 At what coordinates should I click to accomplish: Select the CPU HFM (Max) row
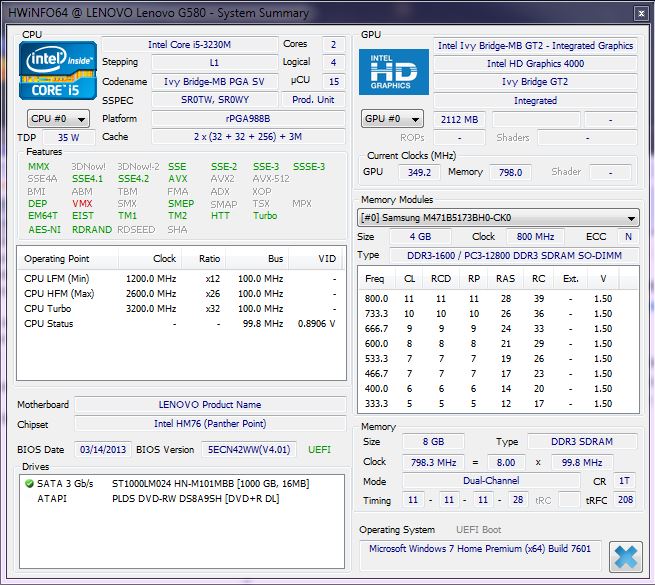point(180,294)
